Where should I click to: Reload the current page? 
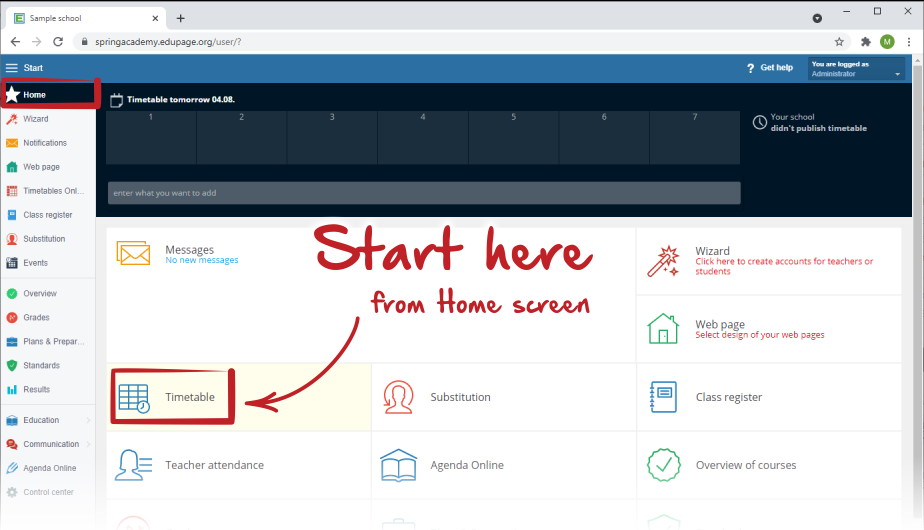coord(58,42)
